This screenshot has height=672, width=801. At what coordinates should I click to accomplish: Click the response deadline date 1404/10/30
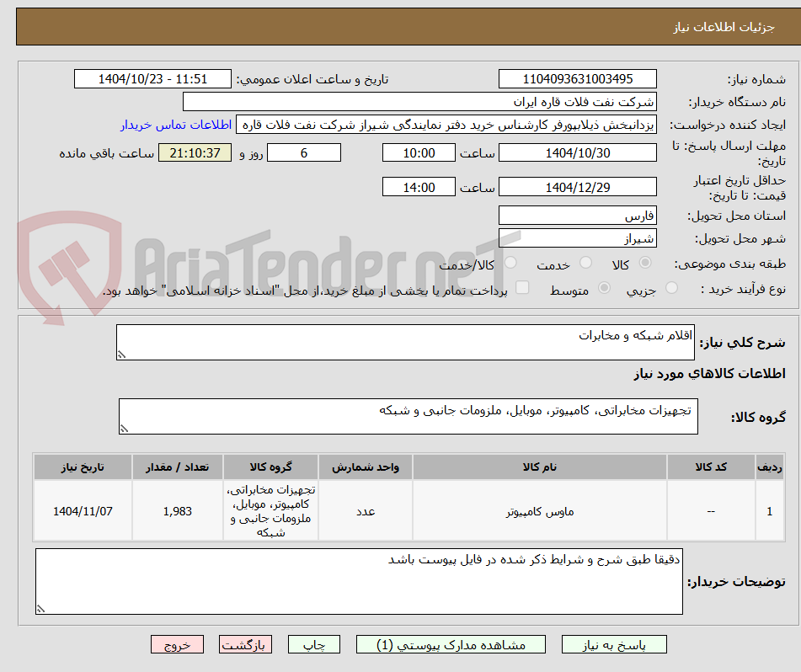577,152
